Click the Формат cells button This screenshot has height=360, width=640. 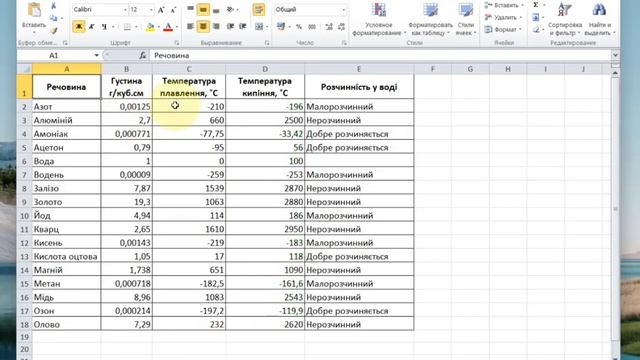[504, 30]
